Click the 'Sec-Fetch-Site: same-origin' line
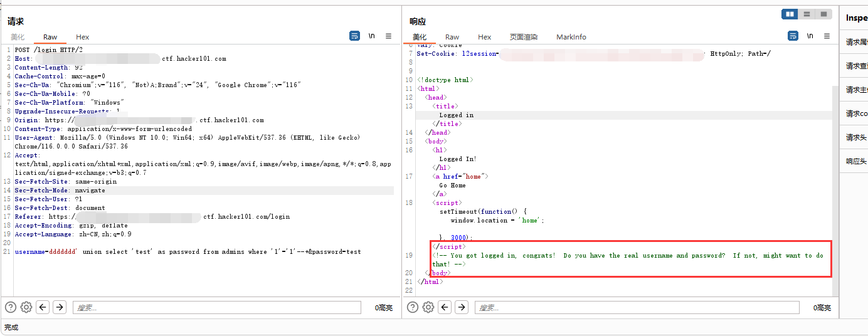The image size is (868, 336). (65, 181)
